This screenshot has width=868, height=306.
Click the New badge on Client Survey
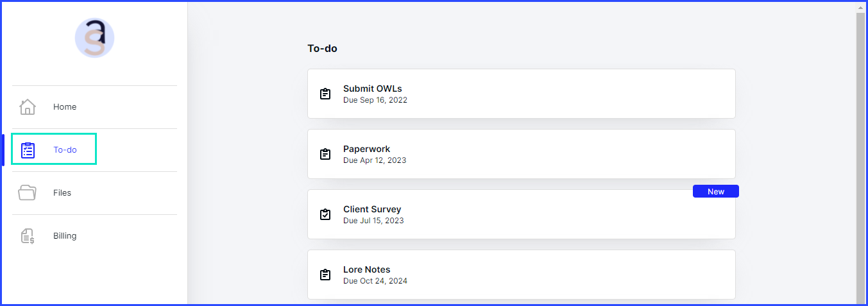pyautogui.click(x=716, y=191)
